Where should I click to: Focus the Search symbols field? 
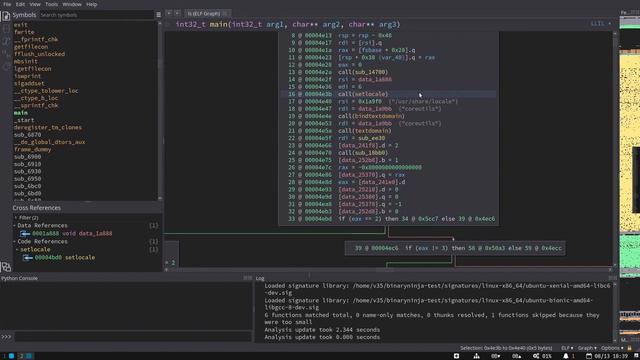pos(96,15)
